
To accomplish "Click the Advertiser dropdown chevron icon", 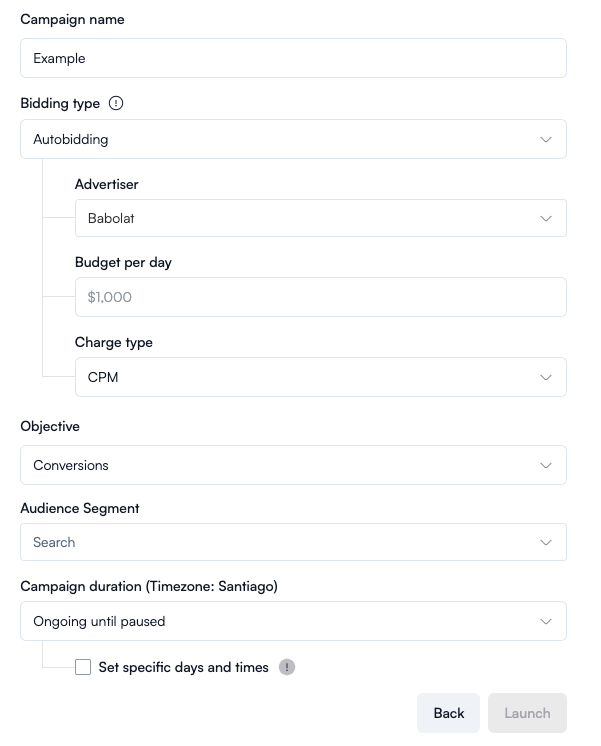I will point(546,218).
